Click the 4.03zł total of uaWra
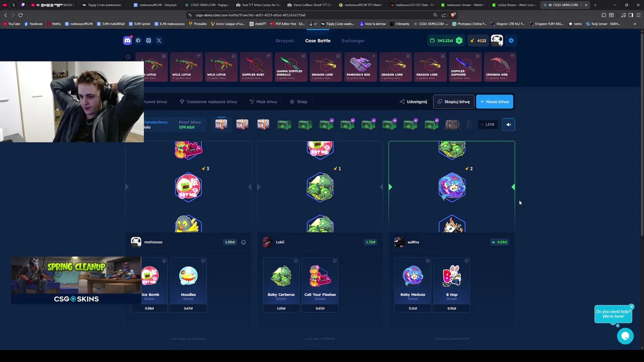 pyautogui.click(x=500, y=242)
